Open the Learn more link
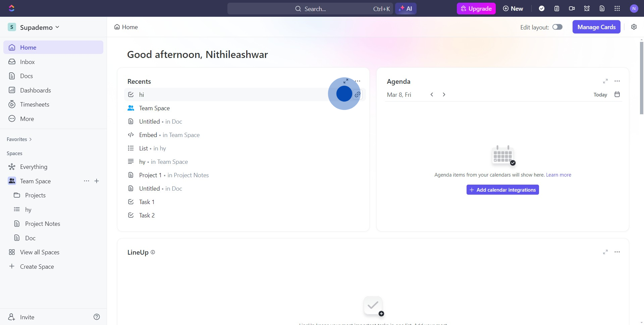Viewport: 644px width, 325px height. click(558, 175)
